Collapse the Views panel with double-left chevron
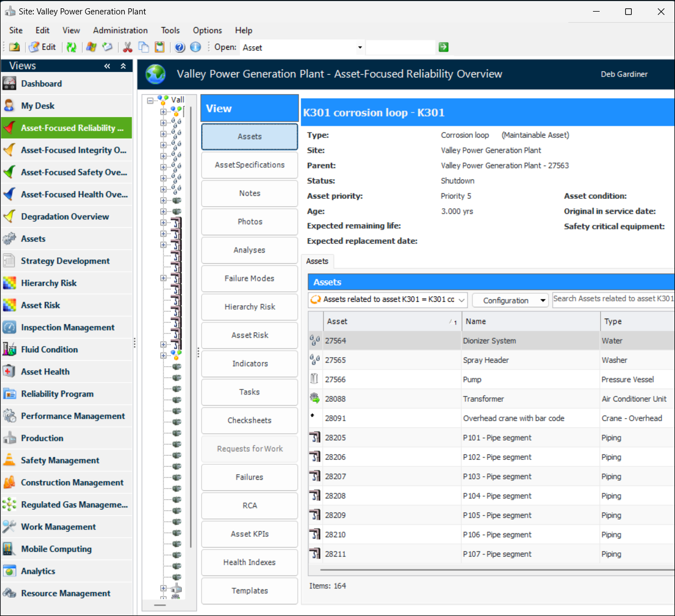 107,66
